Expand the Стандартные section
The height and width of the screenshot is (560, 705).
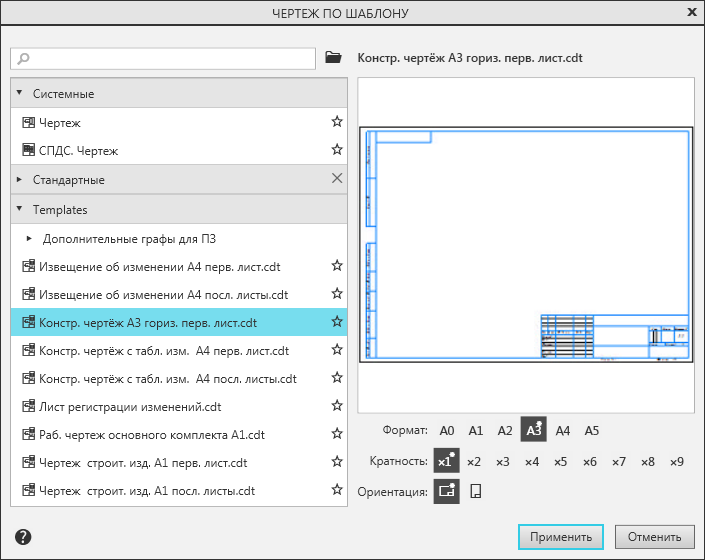pyautogui.click(x=19, y=180)
